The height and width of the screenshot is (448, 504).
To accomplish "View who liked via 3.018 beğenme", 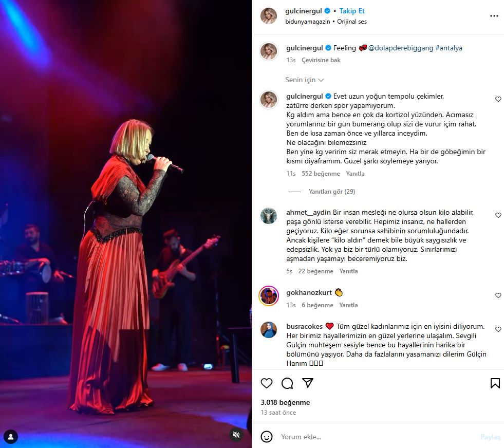I will coord(285,402).
